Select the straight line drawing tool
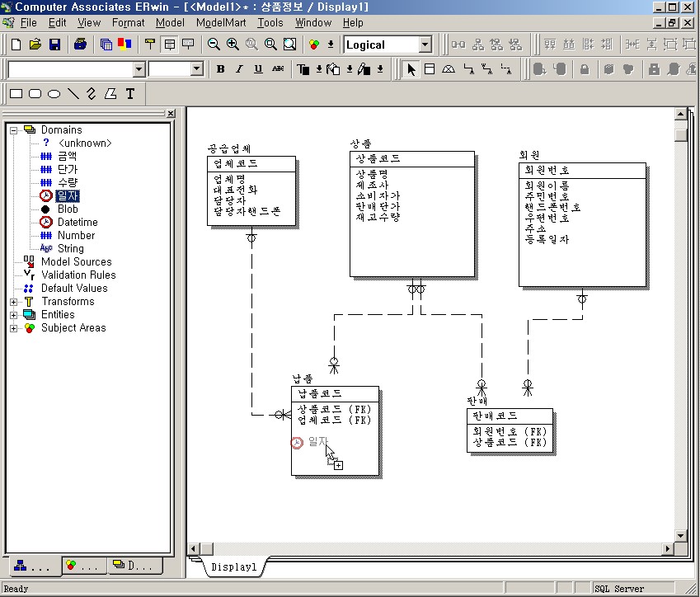This screenshot has height=597, width=700. tap(73, 94)
